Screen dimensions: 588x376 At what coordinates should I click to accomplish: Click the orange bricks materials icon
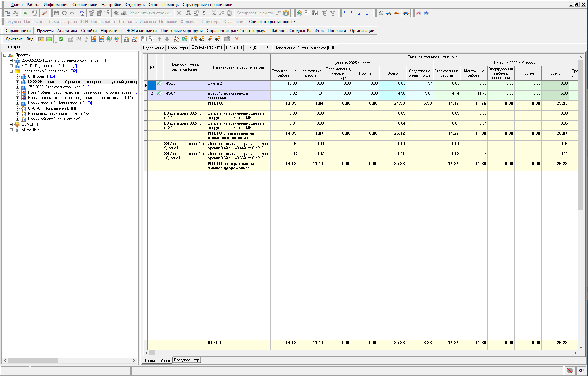(396, 13)
